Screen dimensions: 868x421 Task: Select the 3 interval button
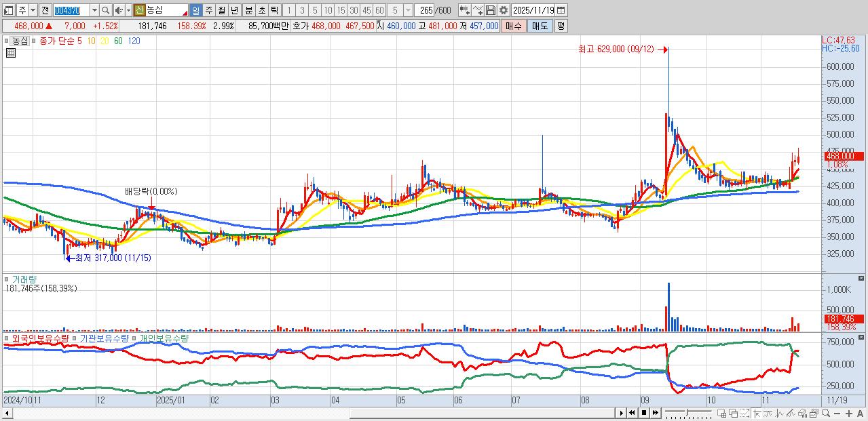coord(303,10)
